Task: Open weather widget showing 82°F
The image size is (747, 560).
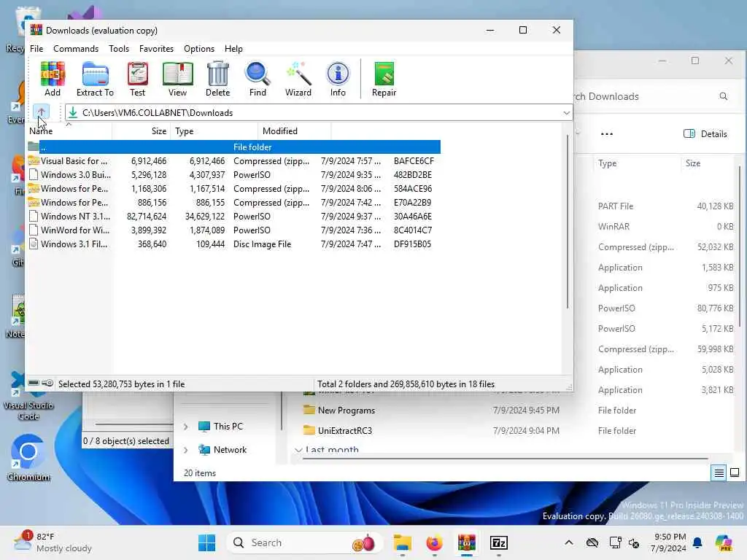Action: pos(52,542)
